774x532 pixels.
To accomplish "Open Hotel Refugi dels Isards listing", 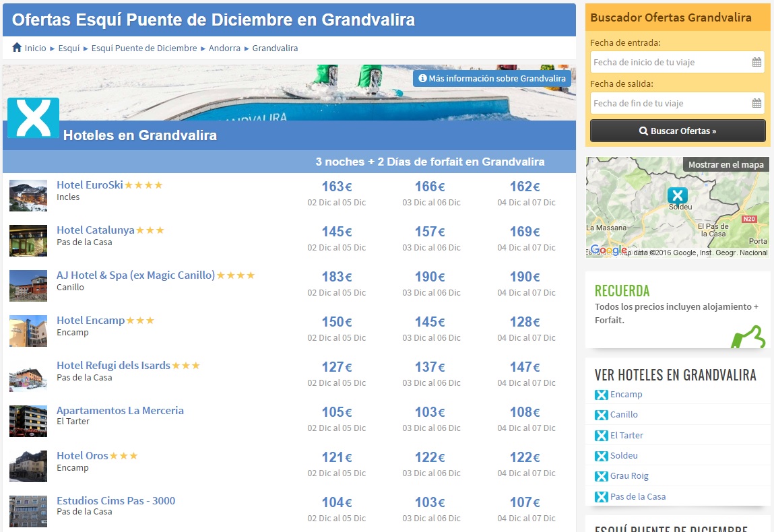I will tap(114, 365).
